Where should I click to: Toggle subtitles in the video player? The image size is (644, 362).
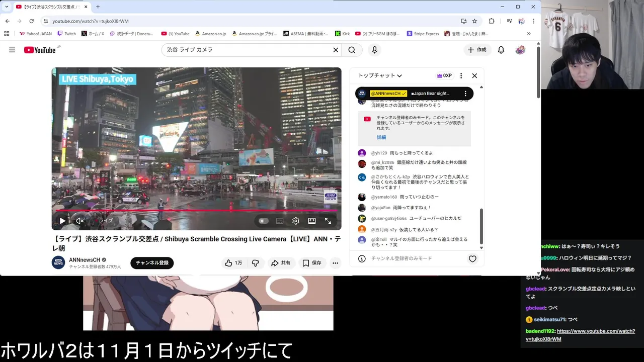(280, 221)
